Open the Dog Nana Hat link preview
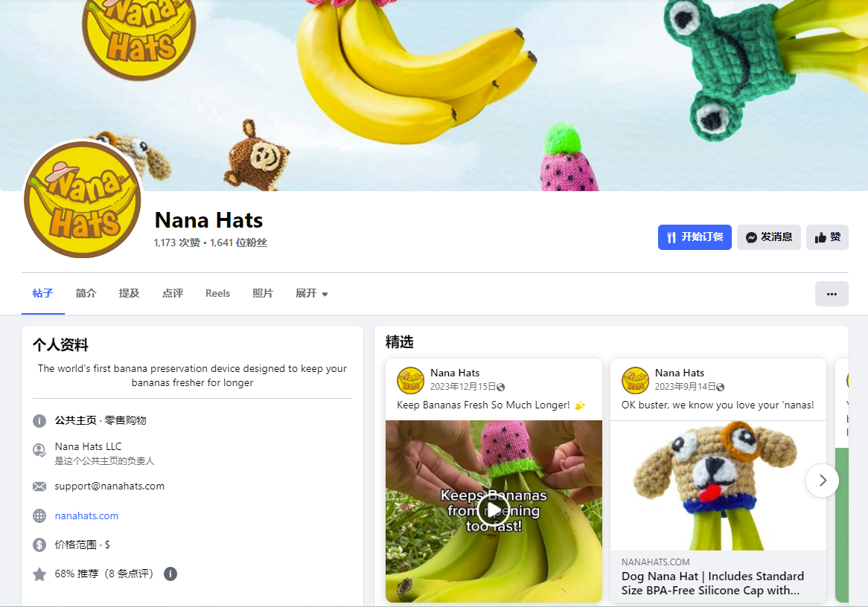This screenshot has height=607, width=868. (718, 577)
